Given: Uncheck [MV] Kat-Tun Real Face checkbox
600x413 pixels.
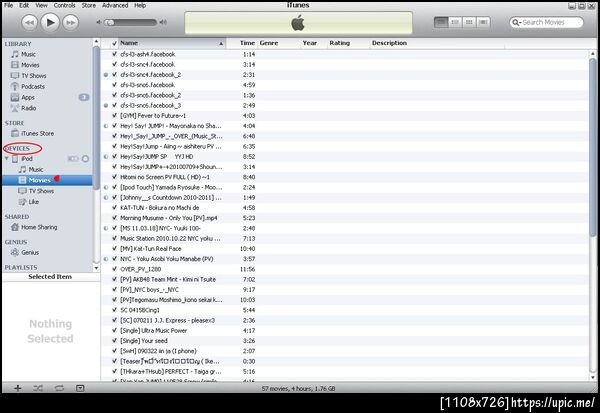Looking at the screenshot, I should coord(114,249).
